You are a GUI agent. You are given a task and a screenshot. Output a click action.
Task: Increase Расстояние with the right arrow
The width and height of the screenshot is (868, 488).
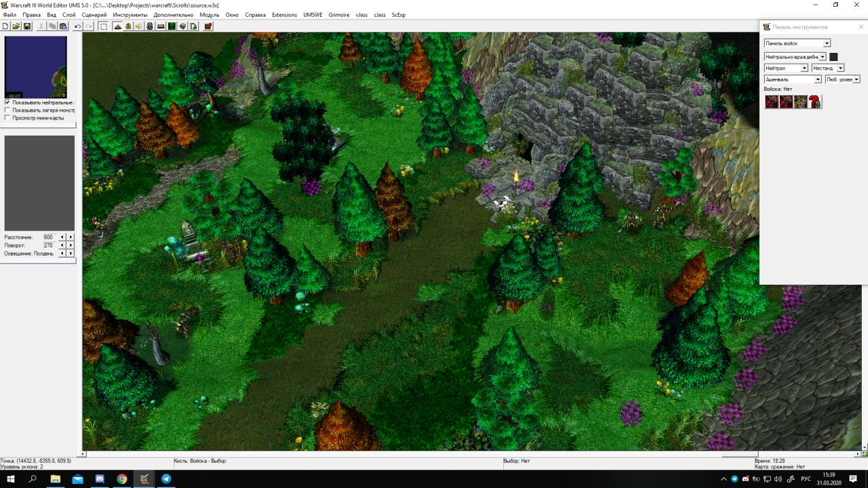(x=71, y=237)
